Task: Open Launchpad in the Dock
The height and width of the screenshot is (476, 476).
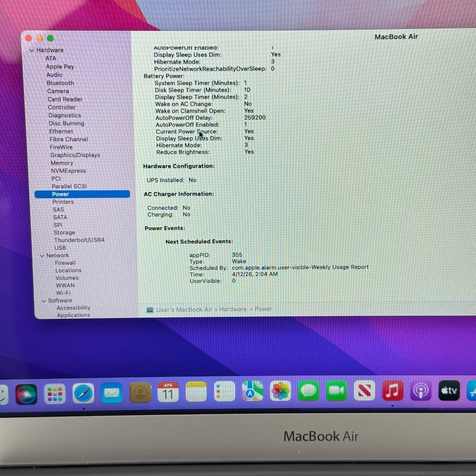Action: point(55,394)
